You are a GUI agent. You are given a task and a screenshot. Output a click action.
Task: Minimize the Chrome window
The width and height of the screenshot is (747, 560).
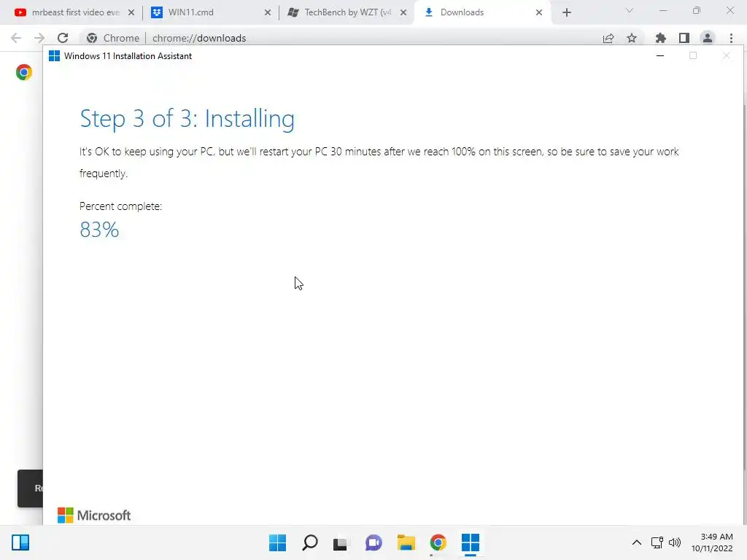[662, 10]
